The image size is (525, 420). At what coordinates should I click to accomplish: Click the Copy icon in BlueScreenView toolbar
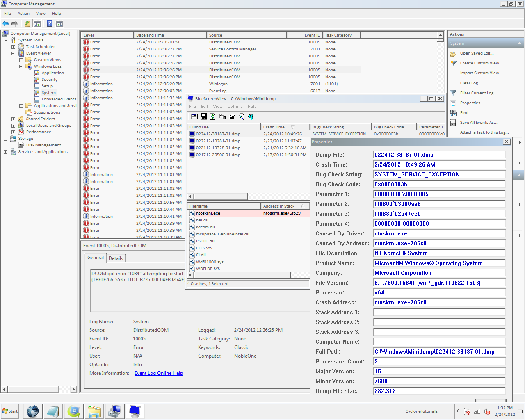[222, 116]
